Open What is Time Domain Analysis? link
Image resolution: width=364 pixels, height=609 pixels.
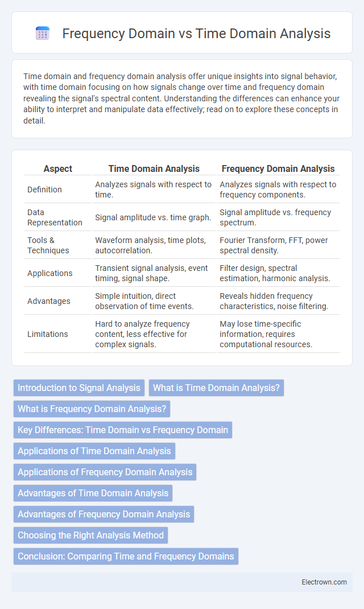(x=217, y=388)
